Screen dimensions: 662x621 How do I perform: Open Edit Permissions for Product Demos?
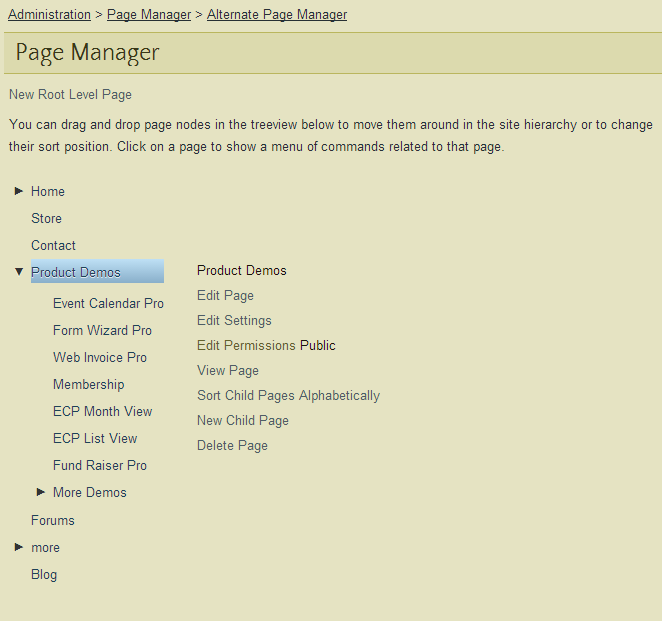246,346
